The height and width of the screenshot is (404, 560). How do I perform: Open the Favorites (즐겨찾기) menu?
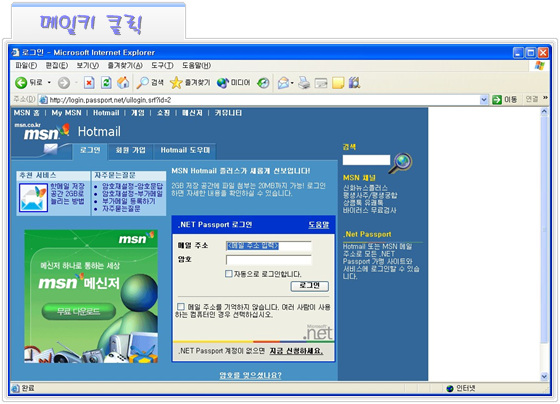(x=125, y=66)
